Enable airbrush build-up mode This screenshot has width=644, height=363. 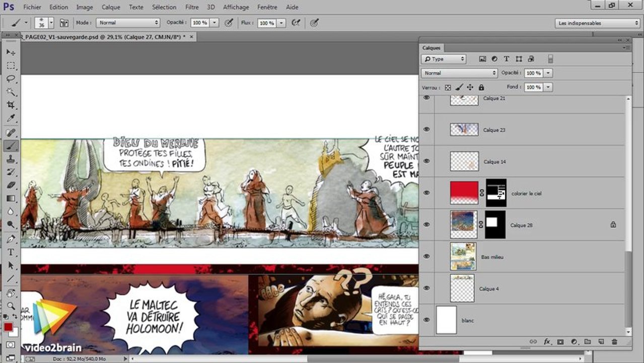[x=296, y=23]
